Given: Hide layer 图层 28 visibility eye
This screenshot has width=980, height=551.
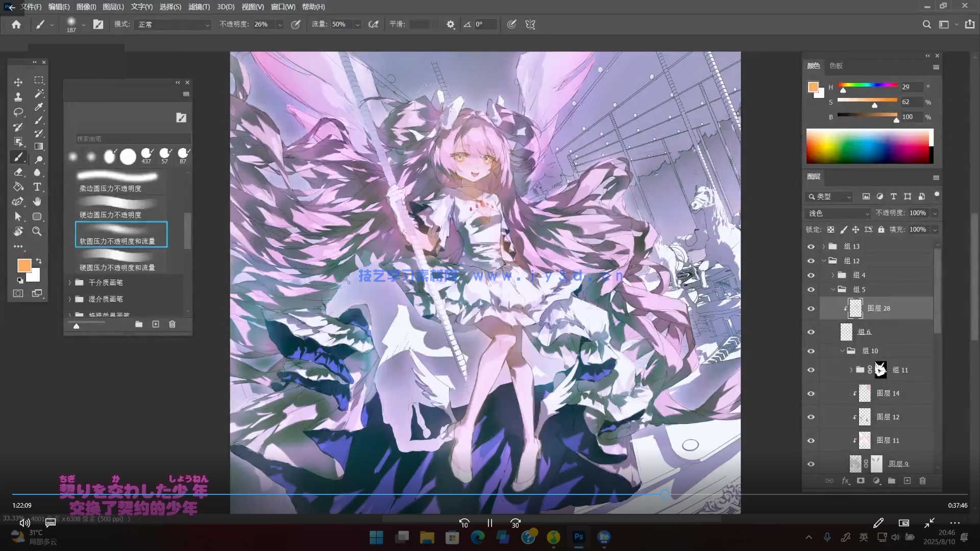Looking at the screenshot, I should coord(811,309).
